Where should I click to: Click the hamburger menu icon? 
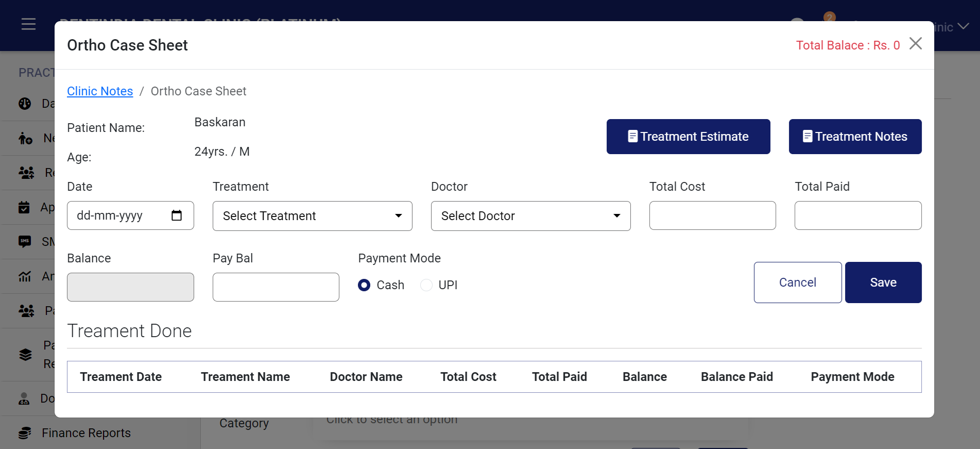coord(28,24)
